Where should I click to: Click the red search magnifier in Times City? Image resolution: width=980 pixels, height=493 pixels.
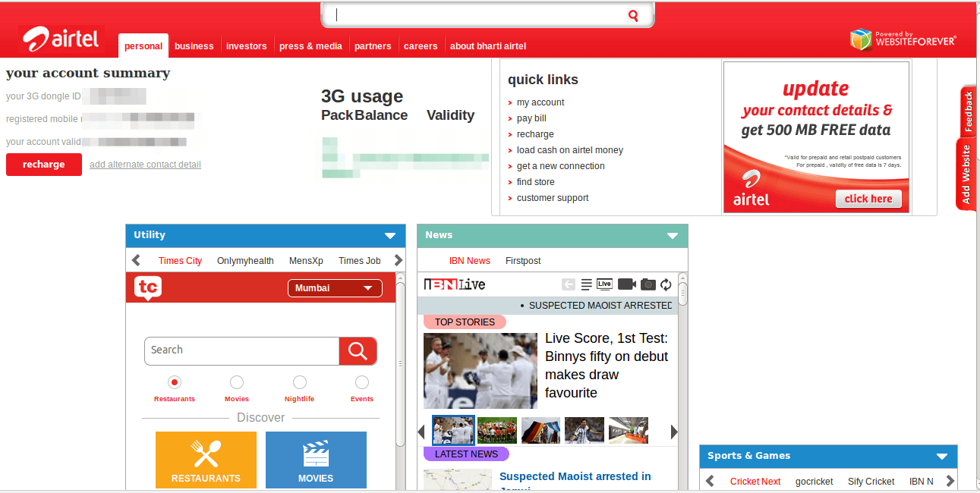(x=358, y=350)
